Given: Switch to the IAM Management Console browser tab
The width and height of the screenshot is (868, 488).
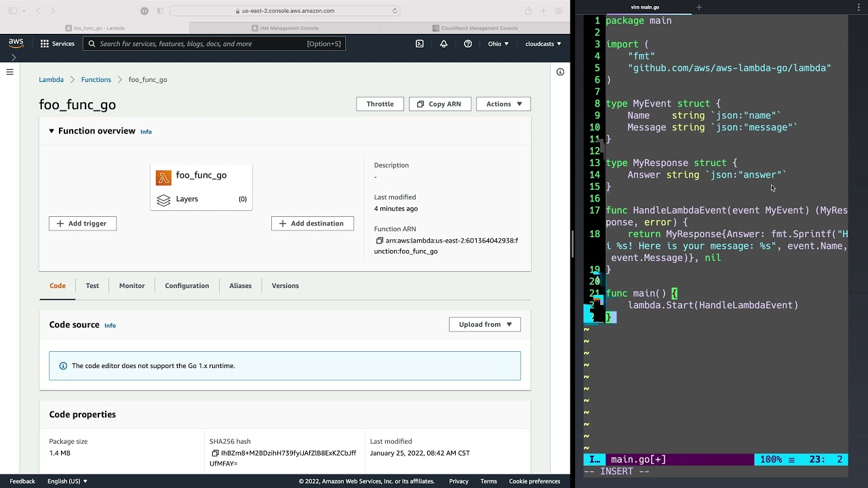Looking at the screenshot, I should pos(285,28).
